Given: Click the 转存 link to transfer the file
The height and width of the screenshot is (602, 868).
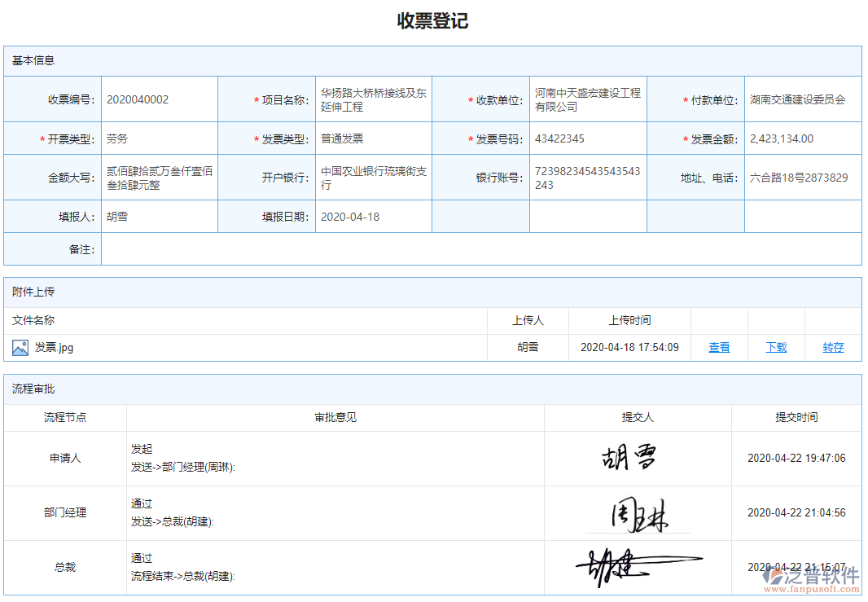Looking at the screenshot, I should (x=832, y=347).
